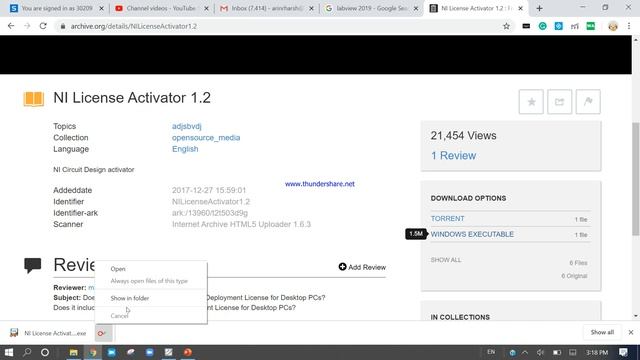Screen dimensions: 640x360
Task: Download the WINDOWS EXECUTABLE file
Action: point(472,234)
